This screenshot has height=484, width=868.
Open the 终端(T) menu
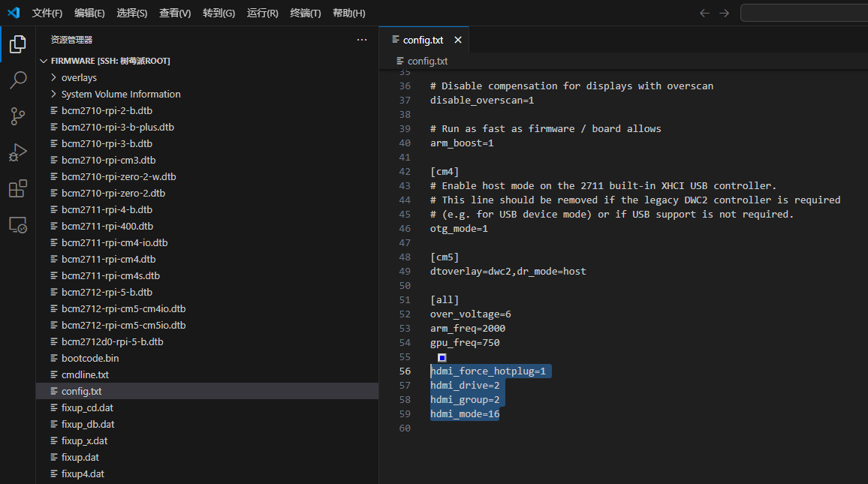coord(306,13)
